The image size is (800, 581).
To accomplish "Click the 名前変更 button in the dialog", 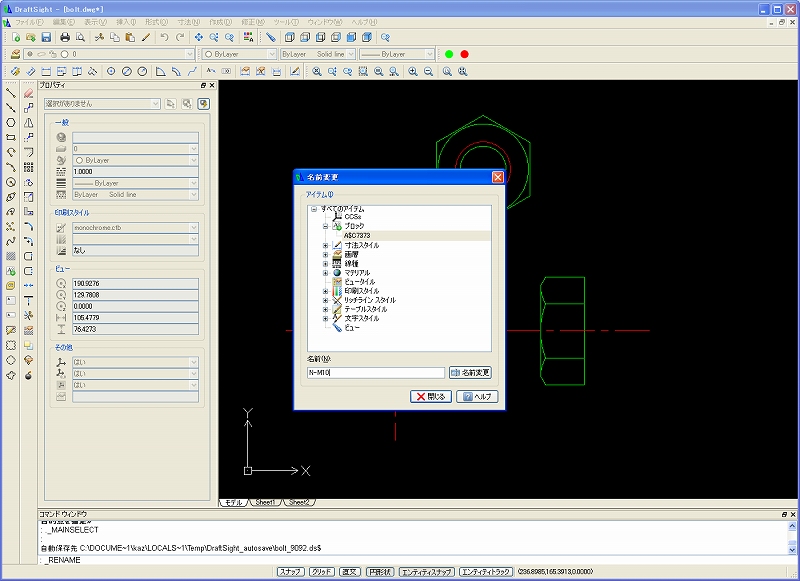I will click(x=470, y=373).
